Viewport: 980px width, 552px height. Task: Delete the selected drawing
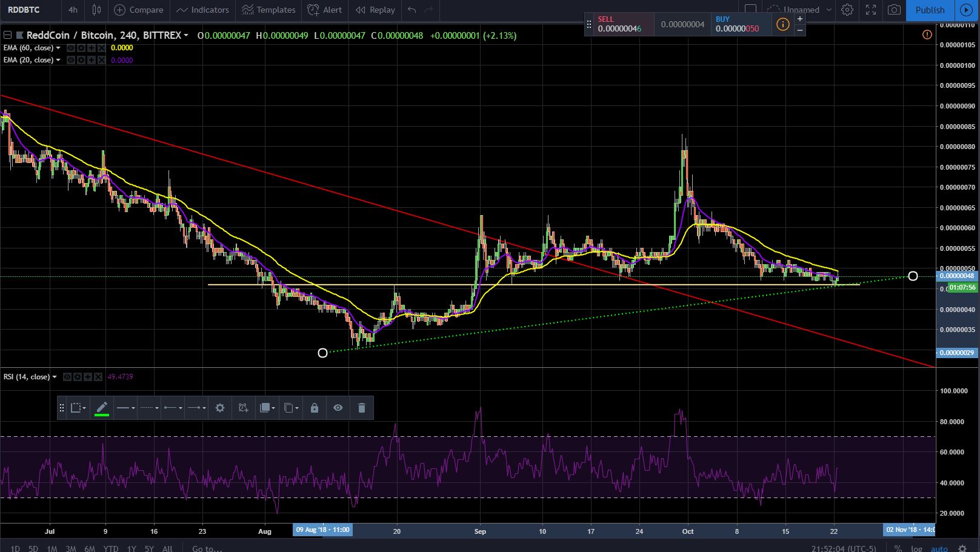pyautogui.click(x=362, y=408)
